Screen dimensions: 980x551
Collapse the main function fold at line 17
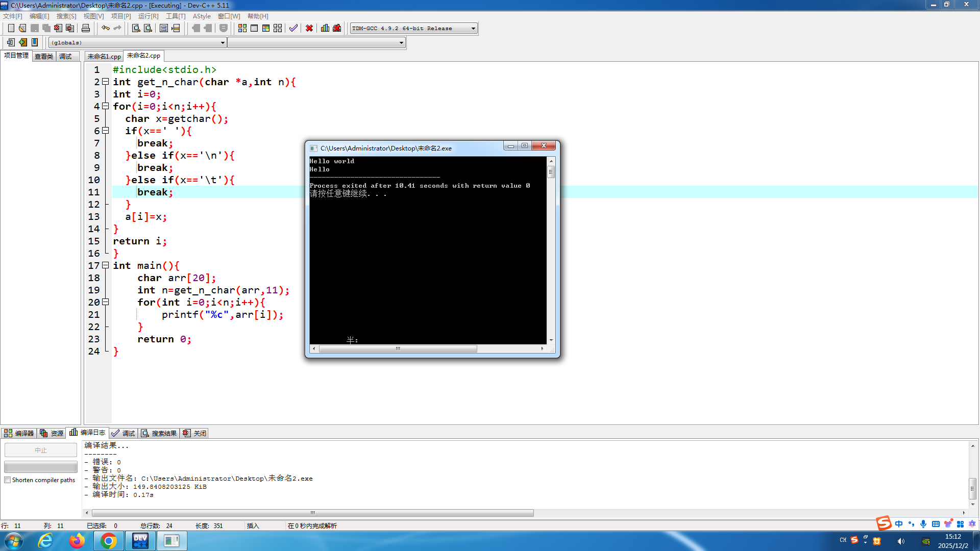point(105,265)
